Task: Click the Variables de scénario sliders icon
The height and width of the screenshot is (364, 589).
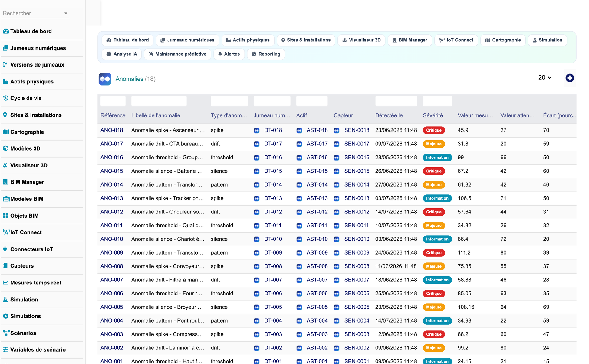Action: pos(6,349)
